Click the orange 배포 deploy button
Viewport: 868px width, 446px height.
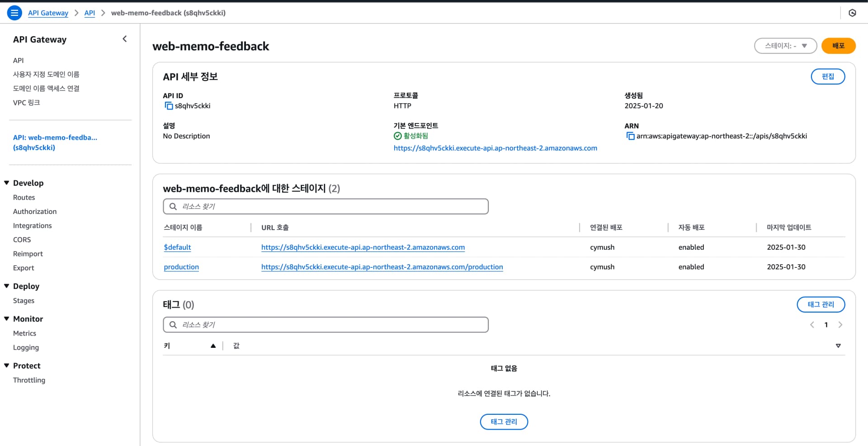point(838,46)
